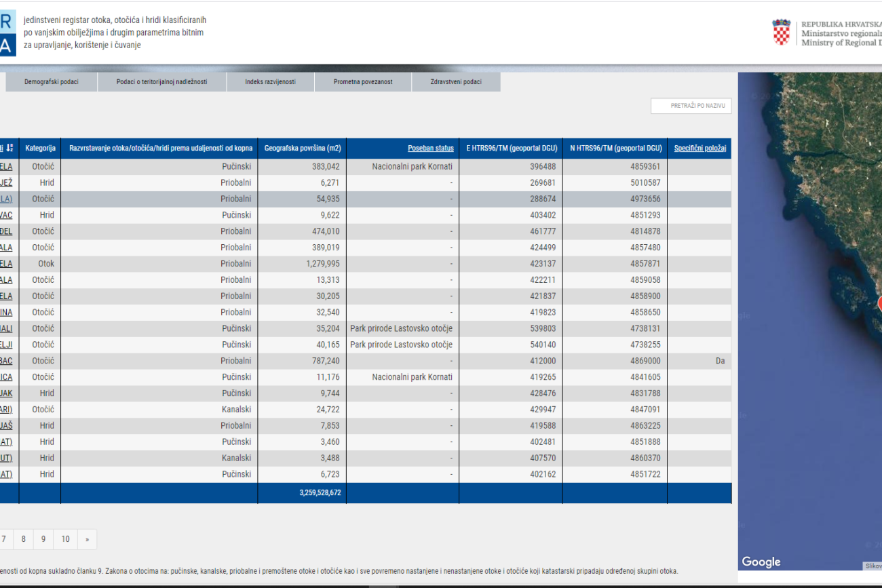Click area value 787,240
Viewport: 882px width, 588px height.
[326, 361]
